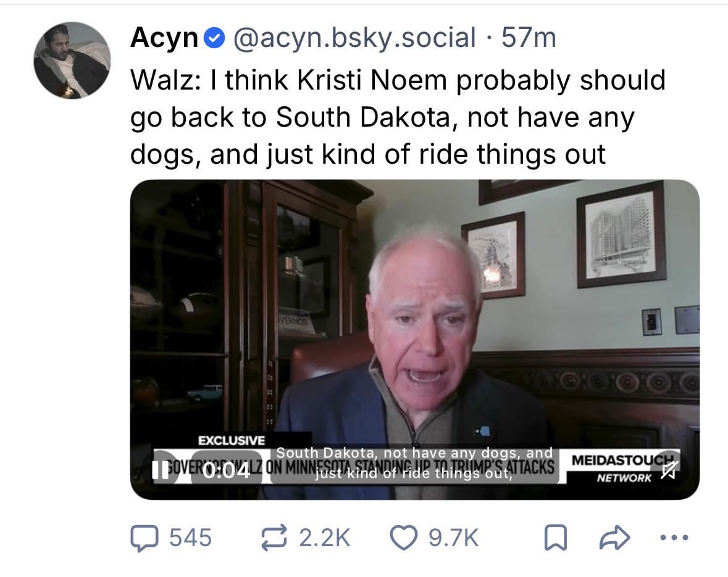The width and height of the screenshot is (728, 577).
Task: Click the post text about Kristi Noem
Action: tap(398, 117)
